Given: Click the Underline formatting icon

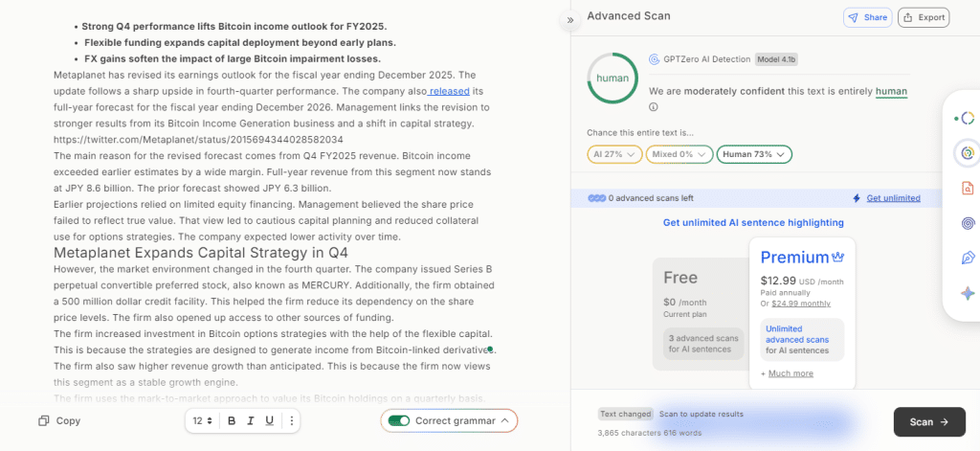Looking at the screenshot, I should (269, 420).
